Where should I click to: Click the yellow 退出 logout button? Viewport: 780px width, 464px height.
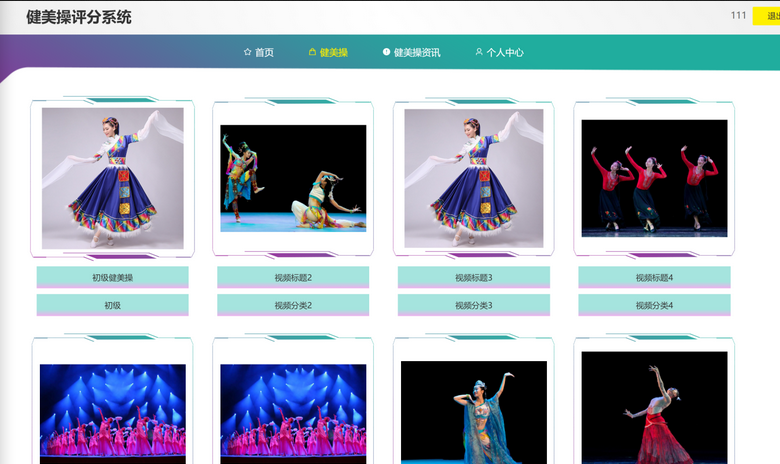pos(767,16)
